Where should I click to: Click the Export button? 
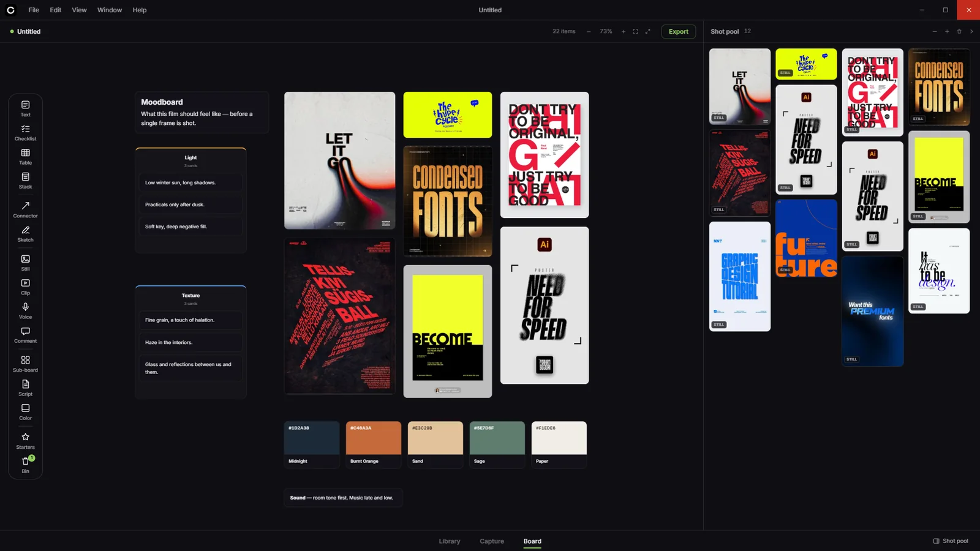tap(678, 31)
